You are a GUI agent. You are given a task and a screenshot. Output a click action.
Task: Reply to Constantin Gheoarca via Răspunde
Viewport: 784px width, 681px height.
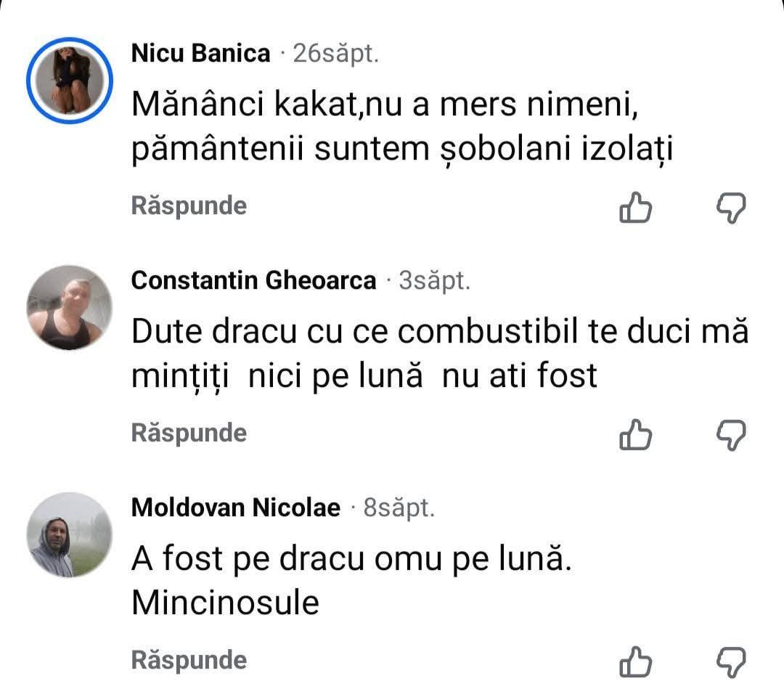click(189, 433)
